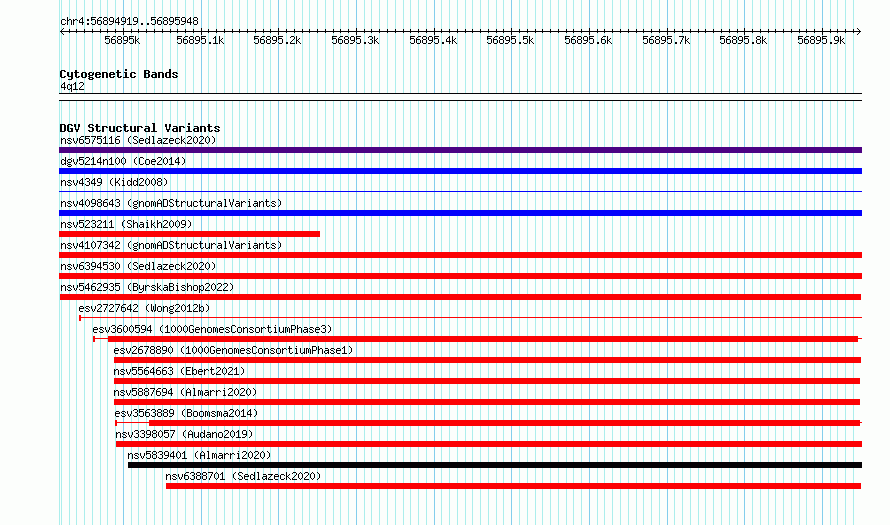Click the red nsv3398057 variant bar
Image resolution: width=890 pixels, height=525 pixels.
[x=489, y=444]
